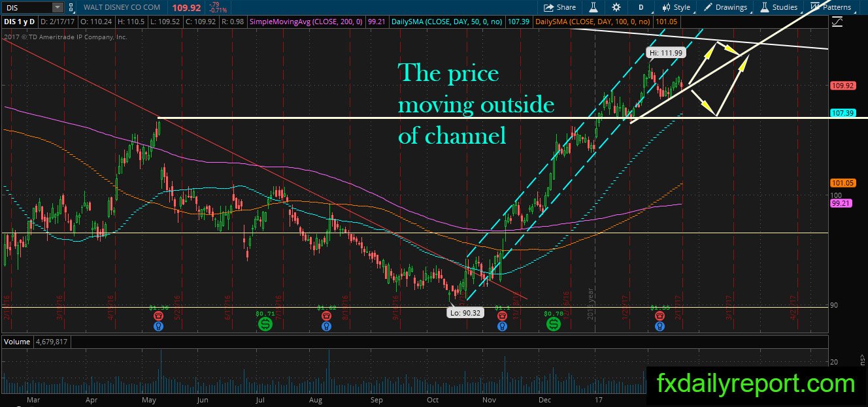Click the November conference call bulb icon
This screenshot has height=407, width=868.
pyautogui.click(x=502, y=325)
